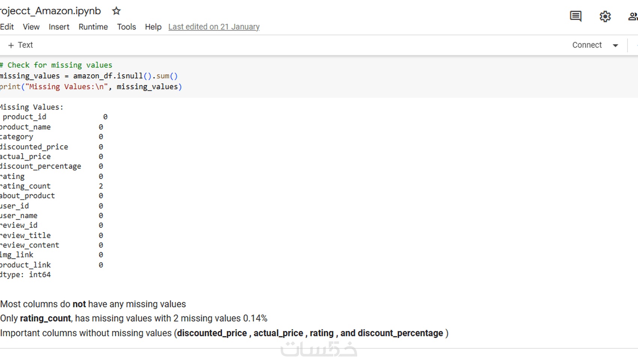Image resolution: width=638 pixels, height=364 pixels.
Task: Open the View menu
Action: click(31, 27)
